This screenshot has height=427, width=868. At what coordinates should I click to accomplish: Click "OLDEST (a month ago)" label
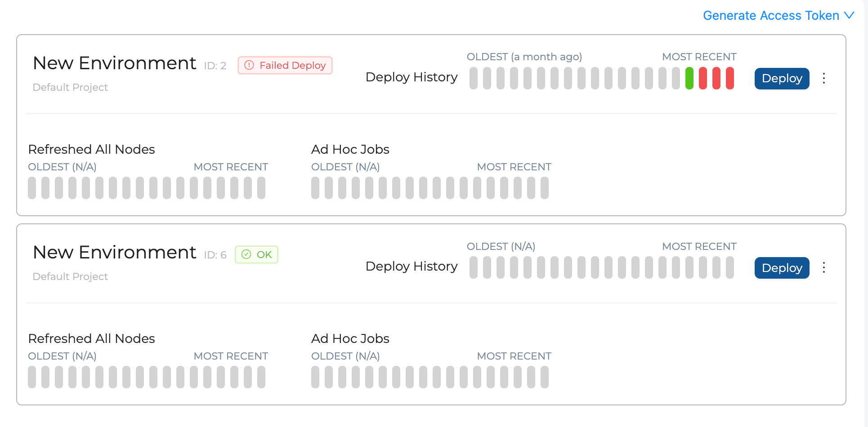pyautogui.click(x=524, y=57)
